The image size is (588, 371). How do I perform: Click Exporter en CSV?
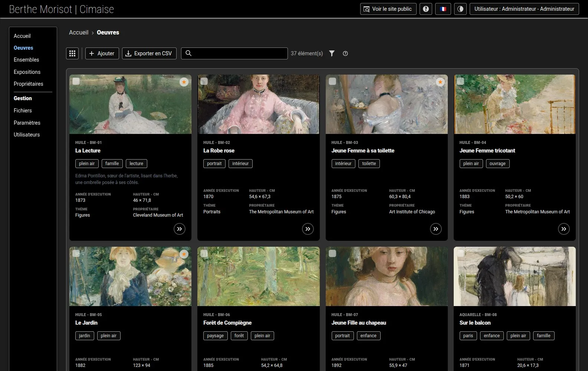(x=149, y=53)
